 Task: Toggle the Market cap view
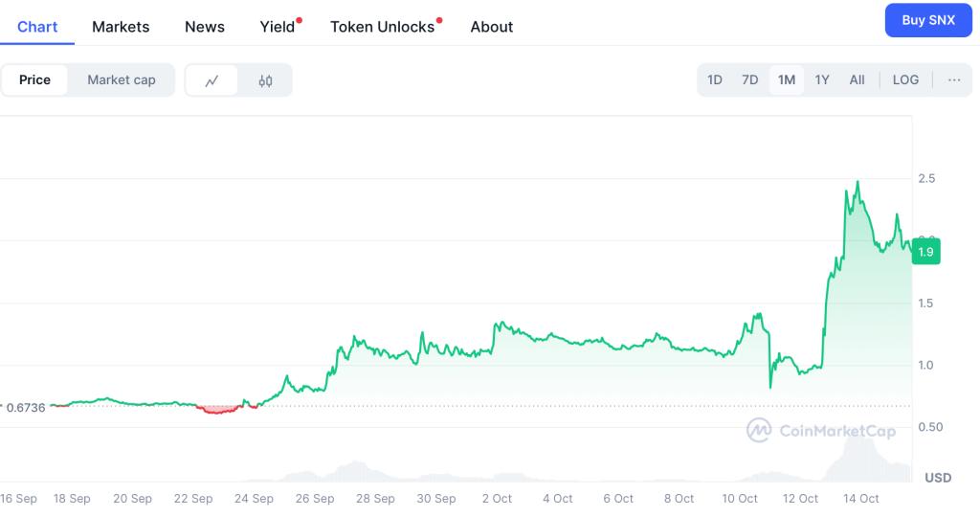(x=122, y=79)
